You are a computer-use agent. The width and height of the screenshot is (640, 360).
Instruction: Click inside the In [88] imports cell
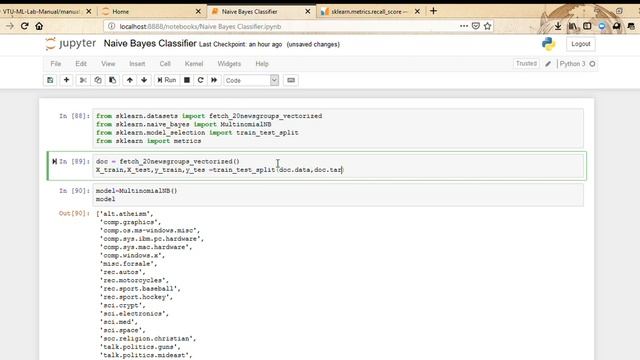338,129
